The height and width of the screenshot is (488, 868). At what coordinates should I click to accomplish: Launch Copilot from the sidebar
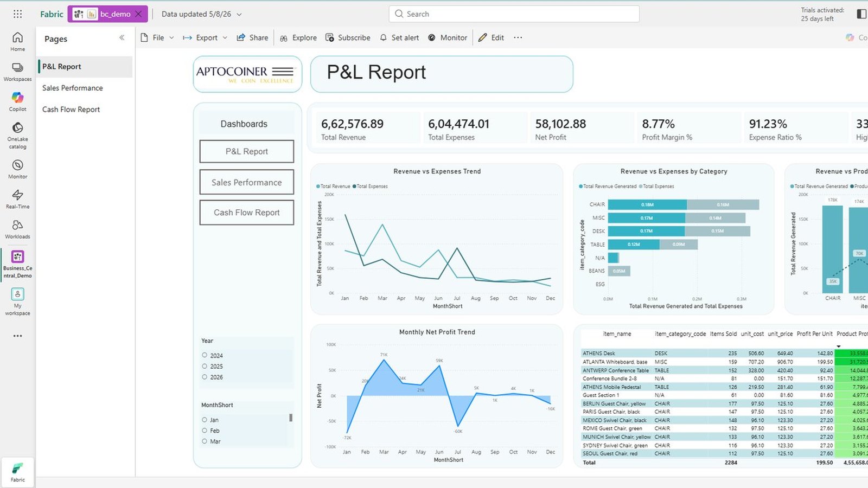tap(17, 101)
